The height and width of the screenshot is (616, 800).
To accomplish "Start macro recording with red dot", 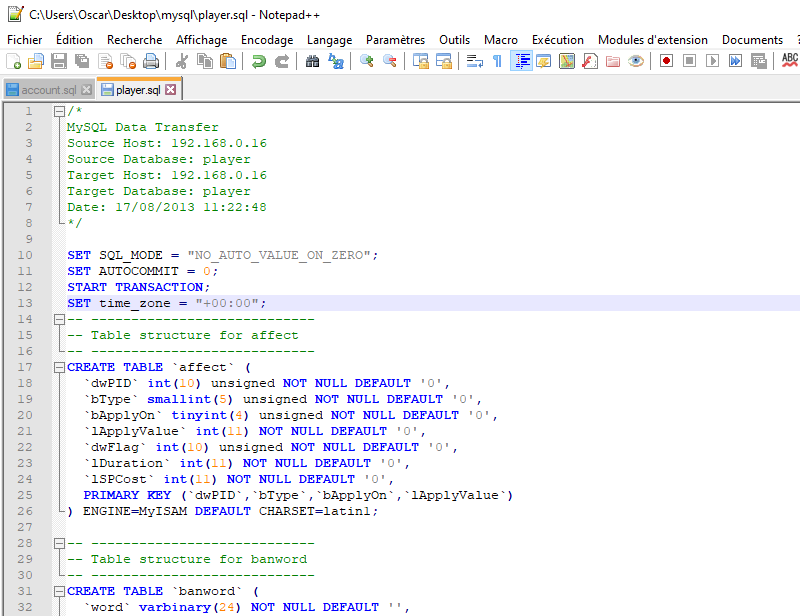I will click(666, 61).
